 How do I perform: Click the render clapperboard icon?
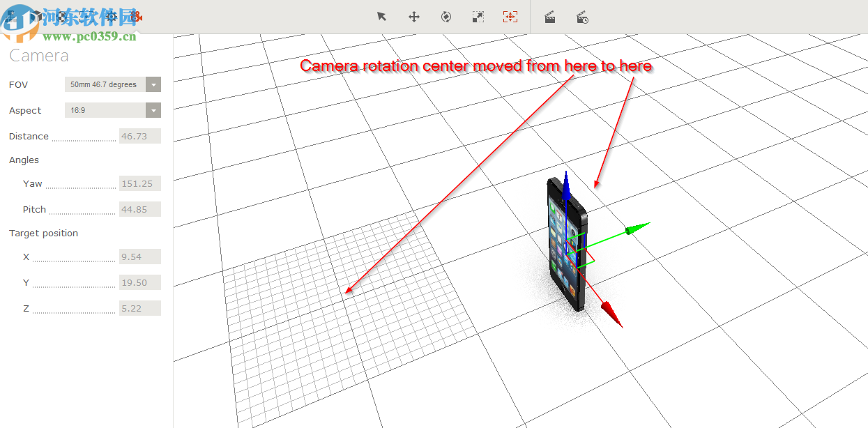click(549, 17)
